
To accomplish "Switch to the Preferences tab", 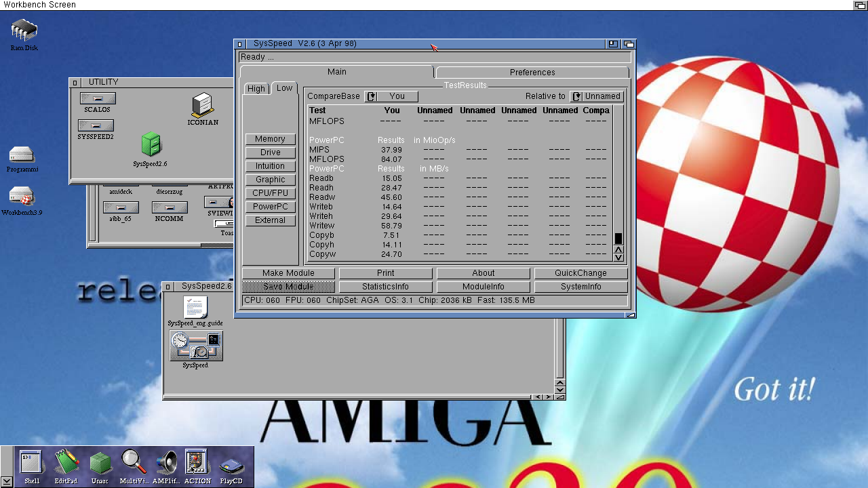I will coord(532,73).
